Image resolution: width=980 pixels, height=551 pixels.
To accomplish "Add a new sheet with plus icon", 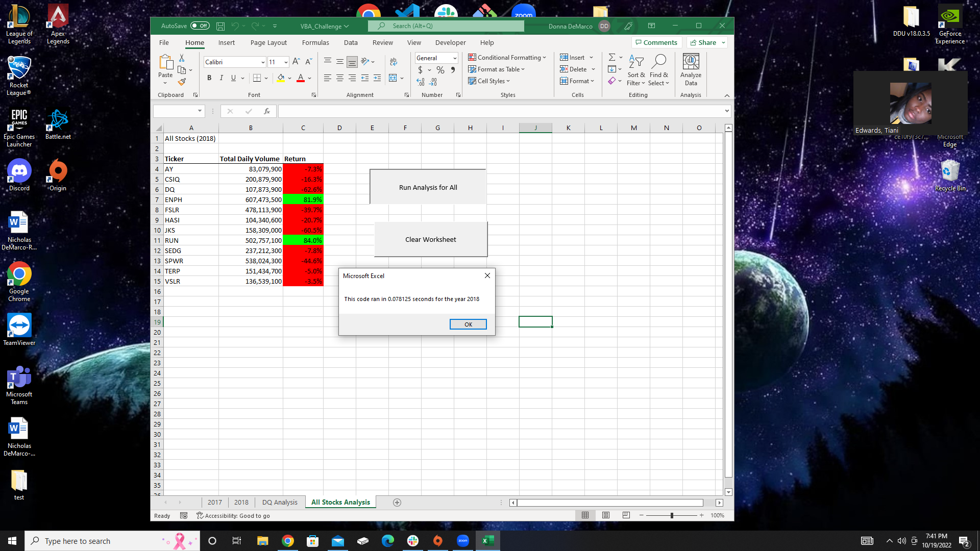I will [397, 503].
